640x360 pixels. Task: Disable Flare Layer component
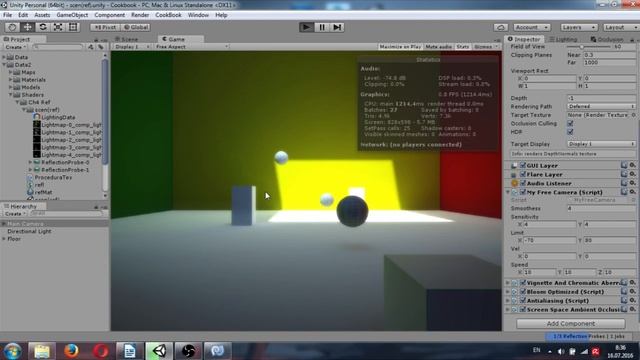pyautogui.click(x=523, y=174)
